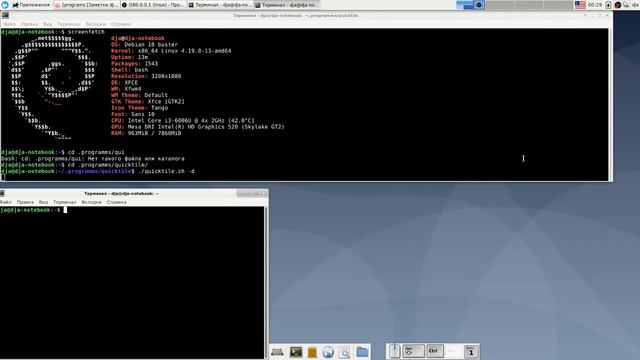The height and width of the screenshot is (360, 640).
Task: Open the orange file manager dock icon
Action: tap(312, 352)
